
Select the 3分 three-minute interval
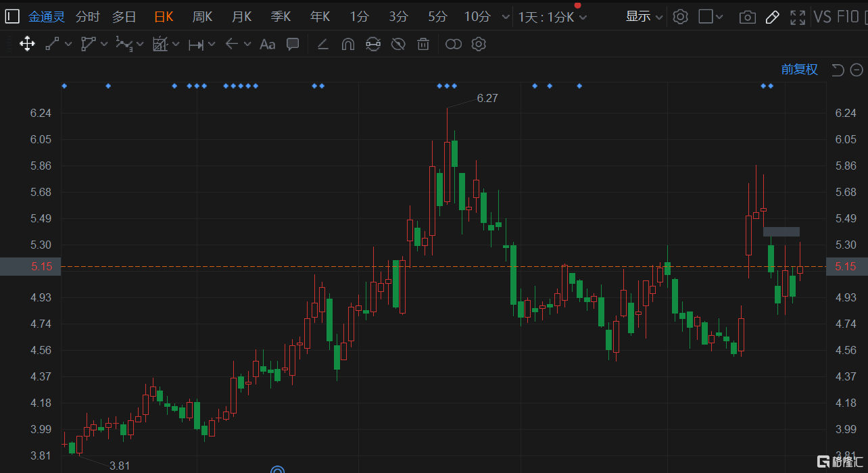399,17
